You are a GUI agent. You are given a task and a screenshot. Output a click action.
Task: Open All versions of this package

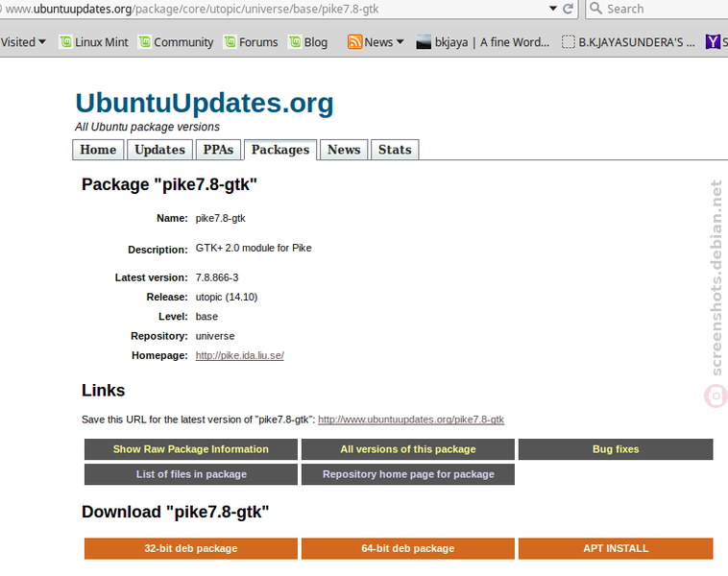point(408,449)
